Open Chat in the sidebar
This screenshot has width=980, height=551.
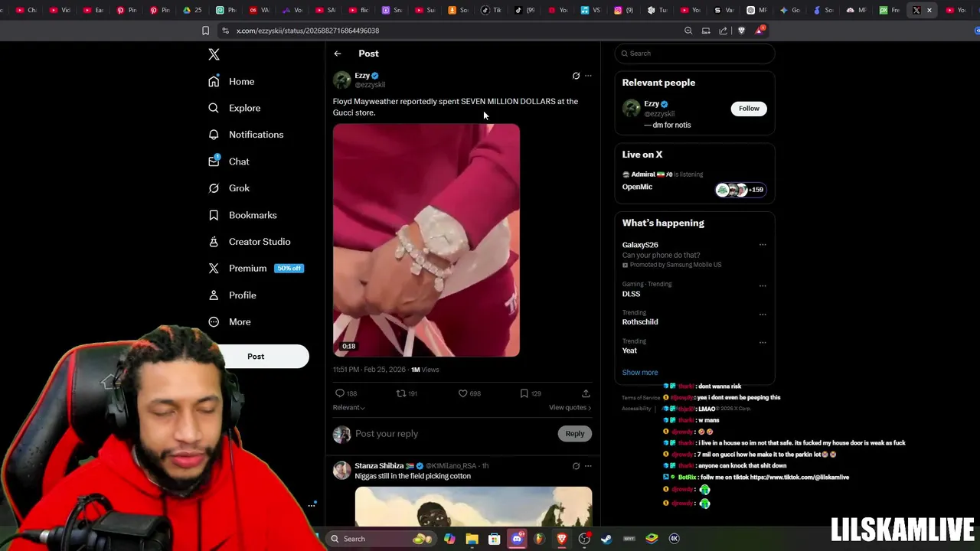tap(229, 161)
